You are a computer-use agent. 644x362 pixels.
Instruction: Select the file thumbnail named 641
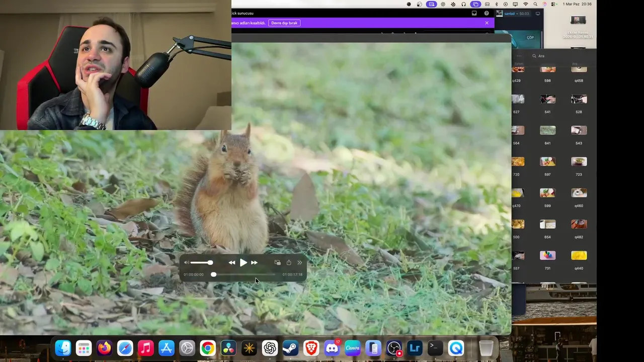coord(547,130)
